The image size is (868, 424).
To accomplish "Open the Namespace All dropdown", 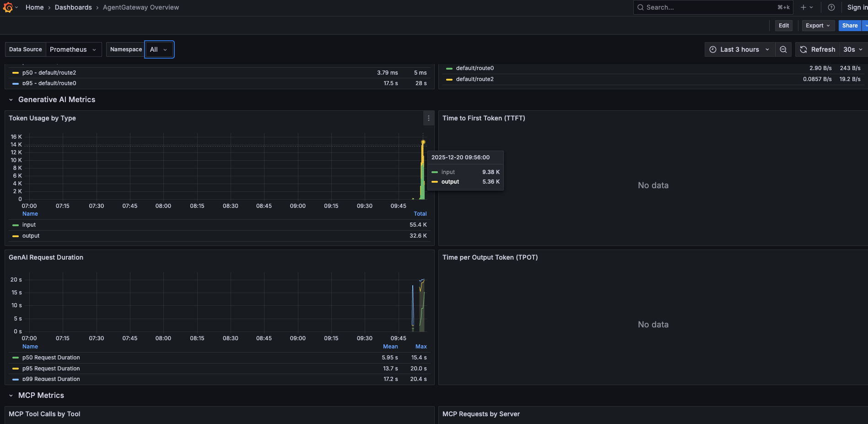I will pyautogui.click(x=159, y=49).
